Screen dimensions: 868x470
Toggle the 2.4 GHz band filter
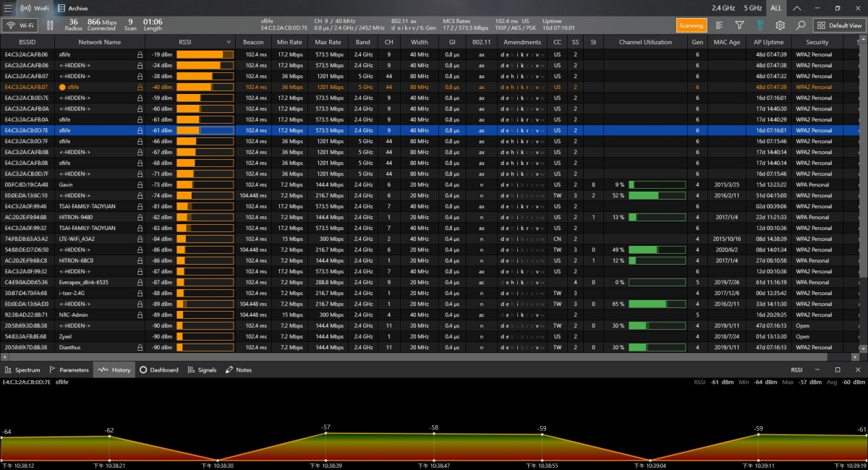coord(723,8)
